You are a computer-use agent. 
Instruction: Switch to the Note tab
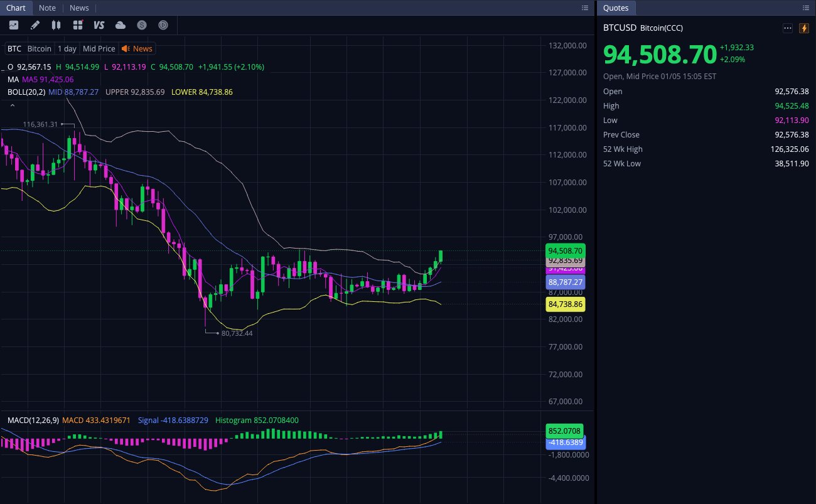pos(47,8)
